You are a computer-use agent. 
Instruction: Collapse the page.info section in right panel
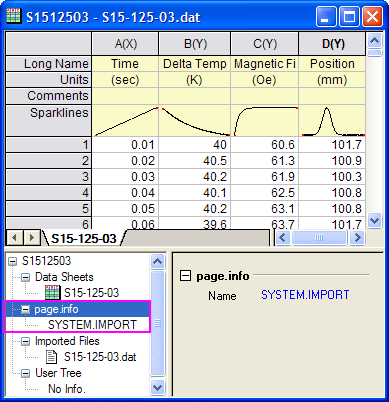[x=185, y=276]
